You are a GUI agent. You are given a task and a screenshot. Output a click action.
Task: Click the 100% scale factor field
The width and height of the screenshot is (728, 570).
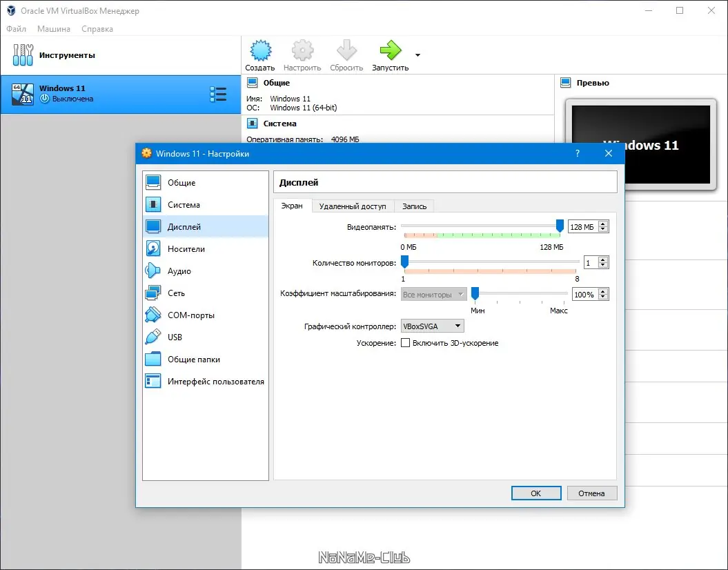point(584,294)
